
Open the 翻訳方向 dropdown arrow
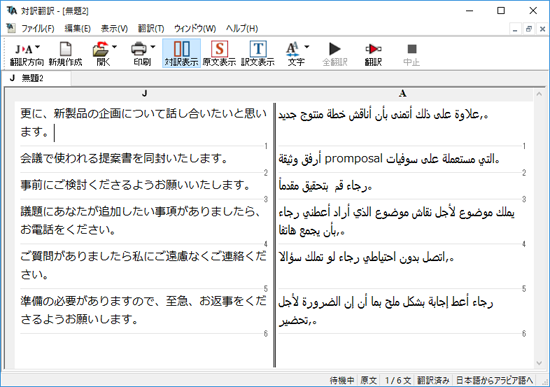point(38,47)
